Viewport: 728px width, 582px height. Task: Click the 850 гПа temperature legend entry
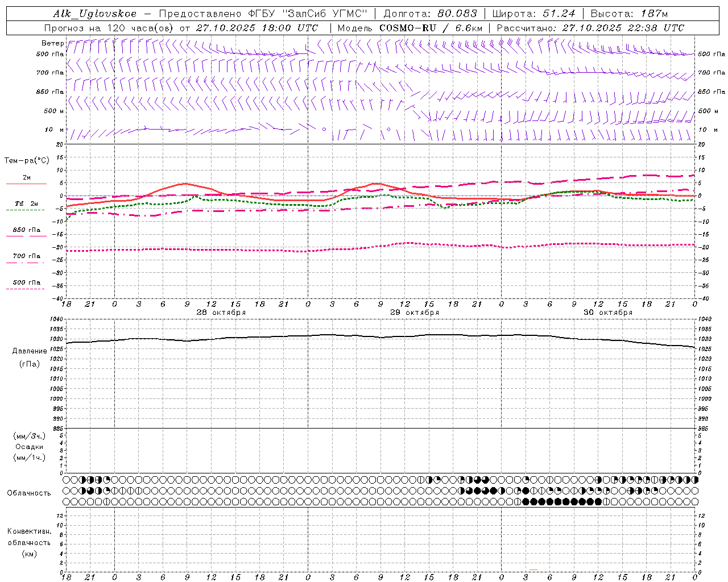[x=26, y=232]
